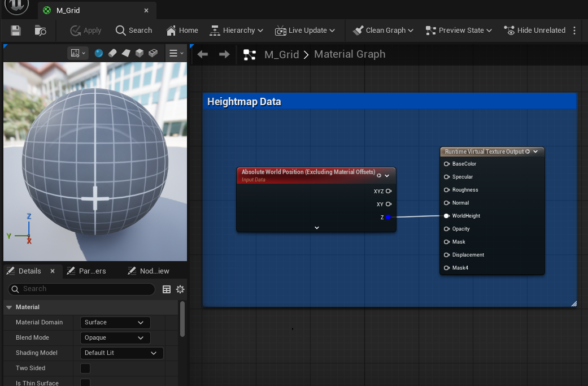Switch preview mesh to cube shape

140,53
